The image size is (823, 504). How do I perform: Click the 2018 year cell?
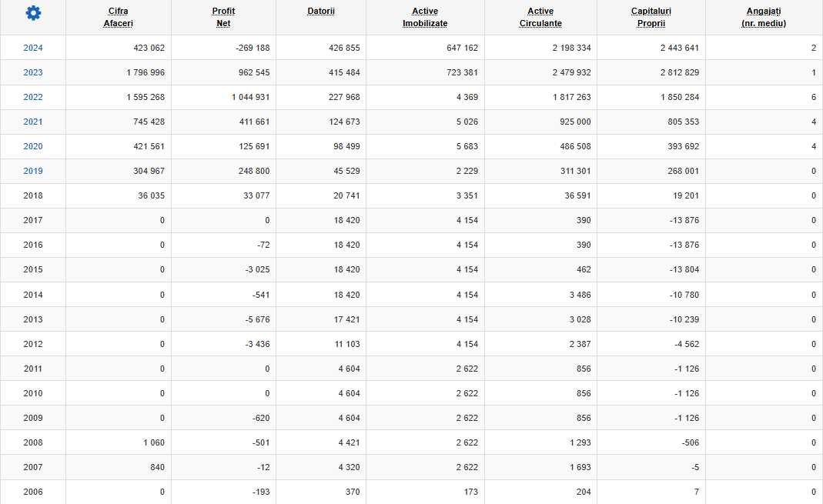[x=33, y=195]
